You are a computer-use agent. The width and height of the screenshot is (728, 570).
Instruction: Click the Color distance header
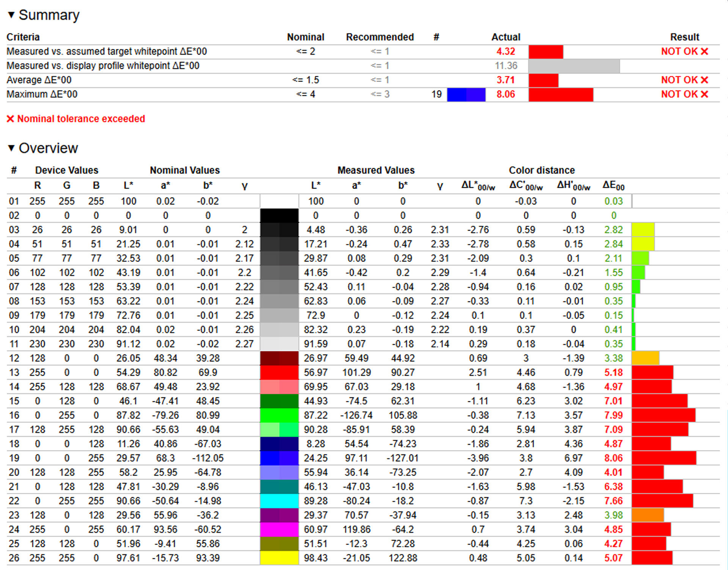541,170
